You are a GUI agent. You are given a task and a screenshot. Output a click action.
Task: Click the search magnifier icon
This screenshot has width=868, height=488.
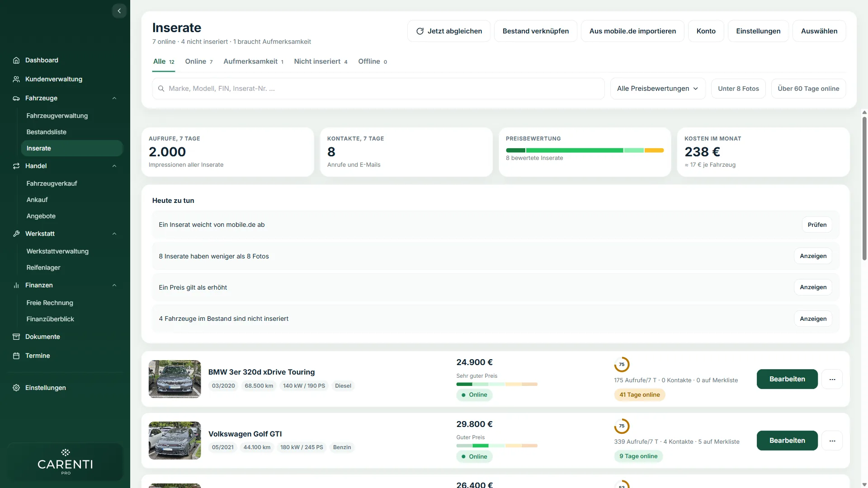click(x=161, y=89)
